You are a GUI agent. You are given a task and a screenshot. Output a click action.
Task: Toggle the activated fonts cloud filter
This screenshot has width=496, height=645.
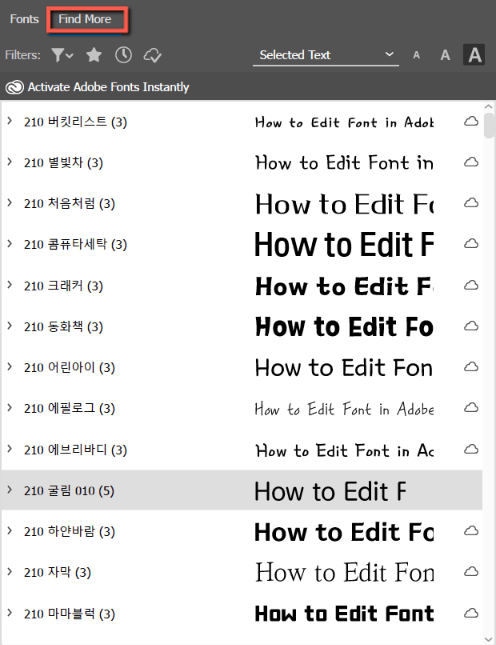coord(152,55)
